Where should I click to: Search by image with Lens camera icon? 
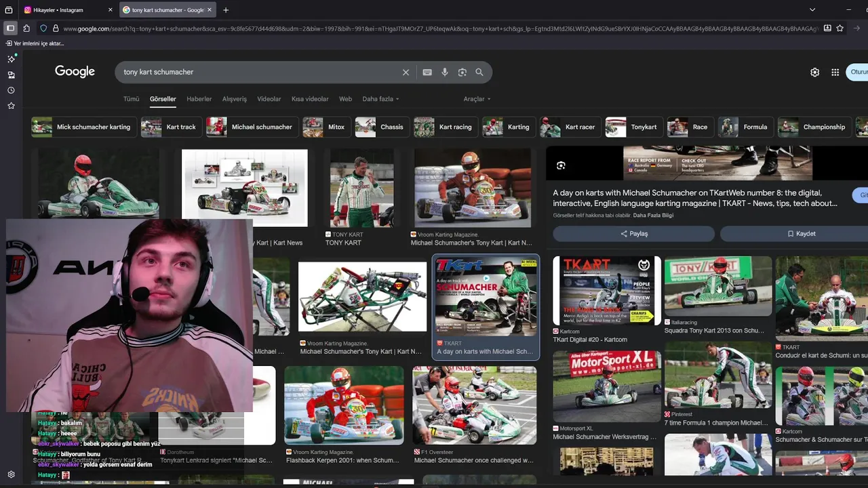462,73
